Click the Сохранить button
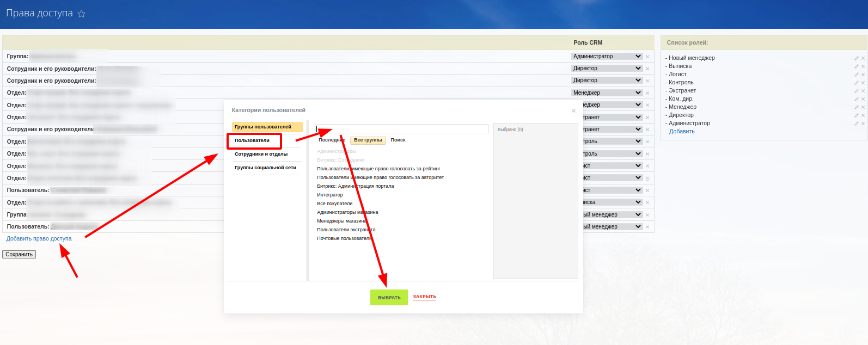The width and height of the screenshot is (868, 345). [19, 255]
